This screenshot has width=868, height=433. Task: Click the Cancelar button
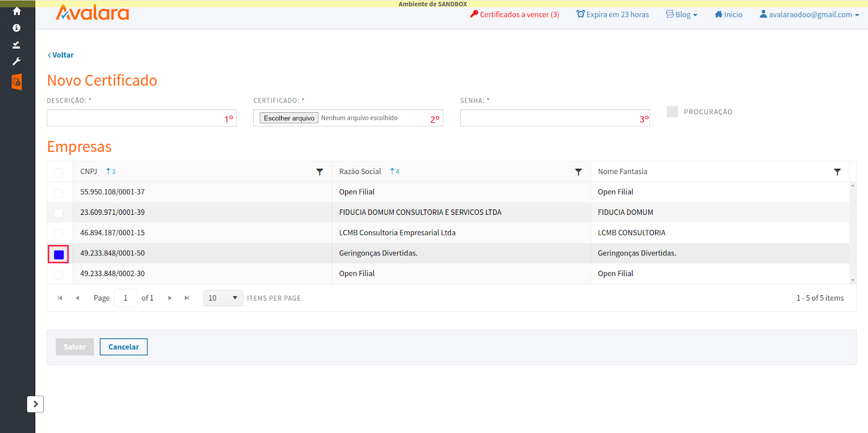(124, 347)
